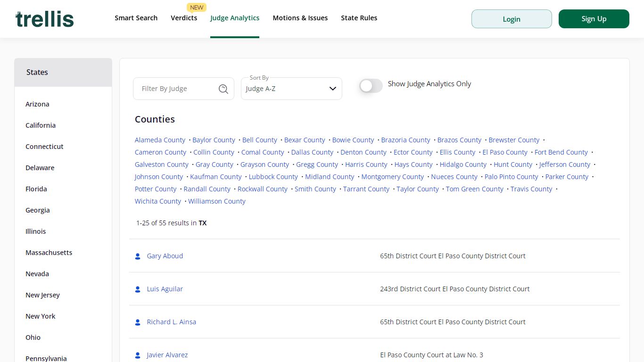Click the person icon beside Gary Aboud
This screenshot has height=362, width=644.
tap(138, 256)
